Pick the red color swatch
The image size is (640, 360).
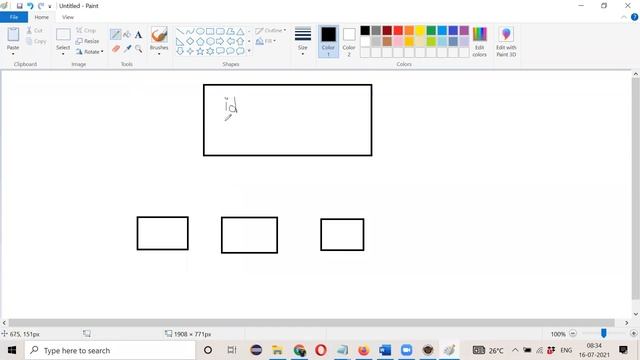pyautogui.click(x=398, y=30)
